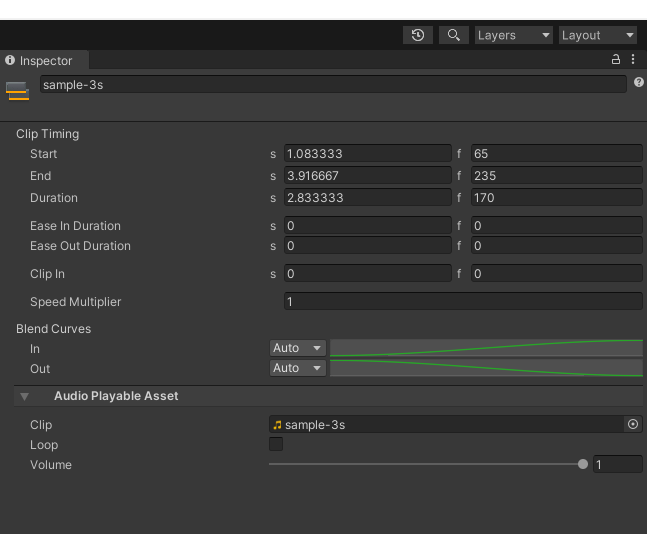The height and width of the screenshot is (534, 647).
Task: Open the Blend Out Auto dropdown
Action: (x=297, y=368)
